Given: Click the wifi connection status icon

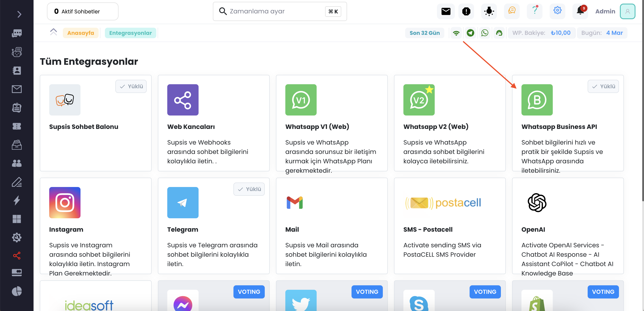Looking at the screenshot, I should 456,33.
